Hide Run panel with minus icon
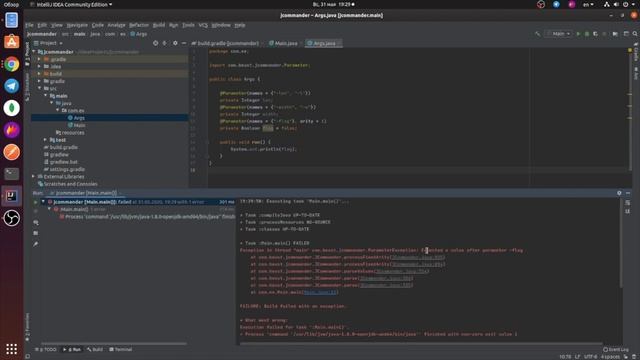 pyautogui.click(x=628, y=193)
